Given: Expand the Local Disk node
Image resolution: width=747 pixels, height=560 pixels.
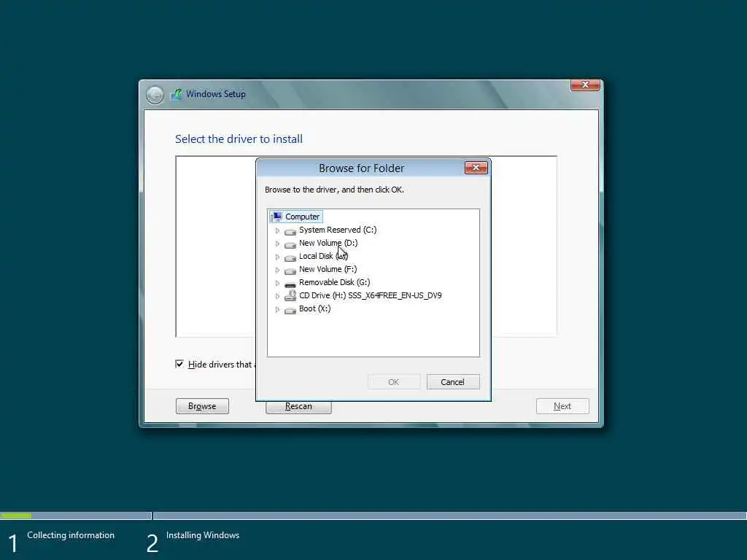Looking at the screenshot, I should 277,257.
